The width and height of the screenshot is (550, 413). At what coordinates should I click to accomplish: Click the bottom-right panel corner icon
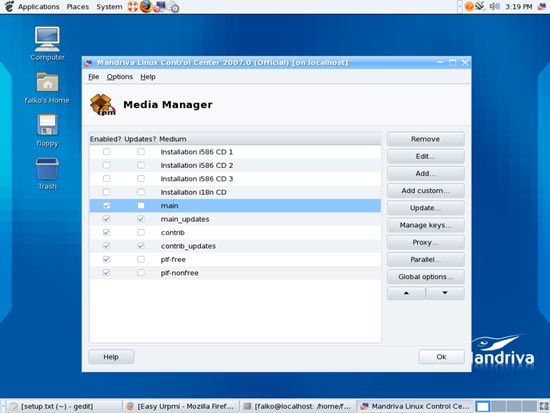point(544,406)
